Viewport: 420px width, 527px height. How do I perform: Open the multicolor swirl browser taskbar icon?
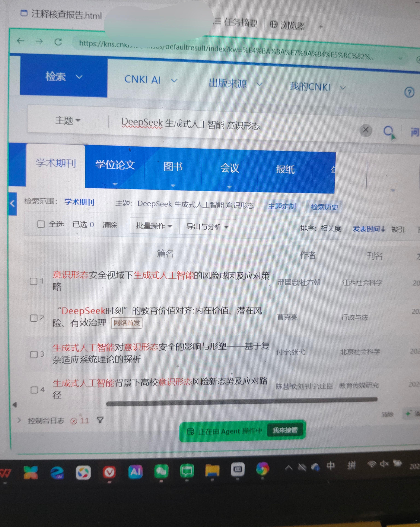coord(262,469)
